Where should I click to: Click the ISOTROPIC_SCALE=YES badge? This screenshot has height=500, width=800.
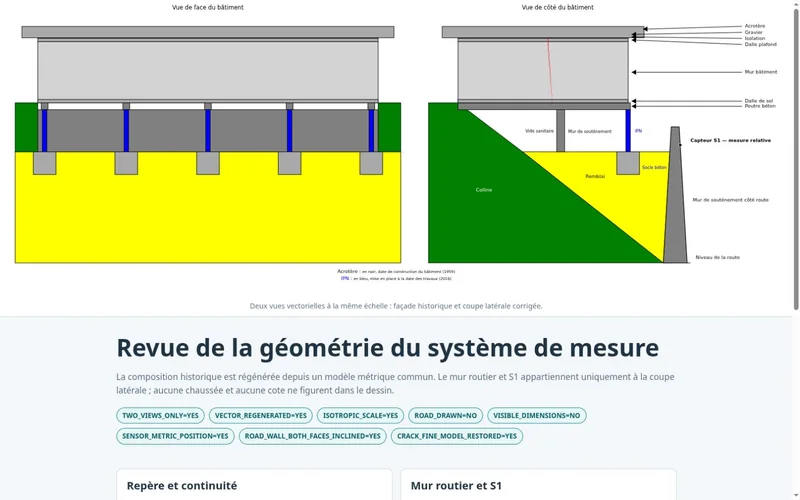pyautogui.click(x=360, y=415)
